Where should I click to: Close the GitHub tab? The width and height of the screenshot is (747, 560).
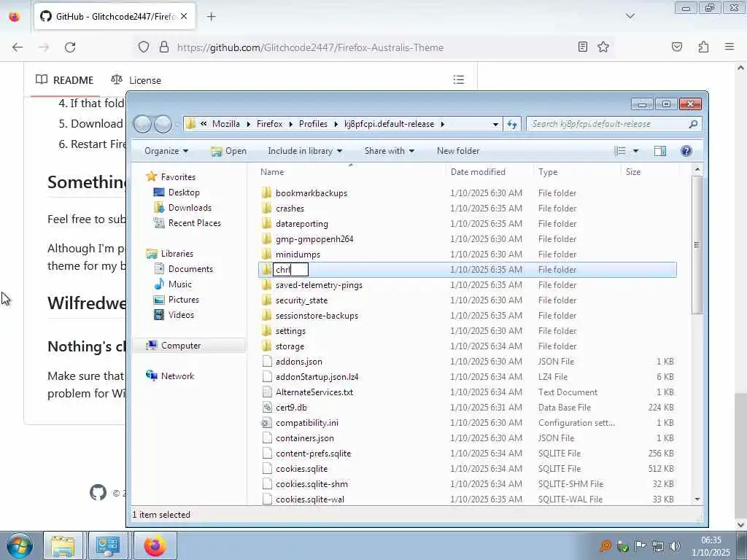click(x=184, y=17)
